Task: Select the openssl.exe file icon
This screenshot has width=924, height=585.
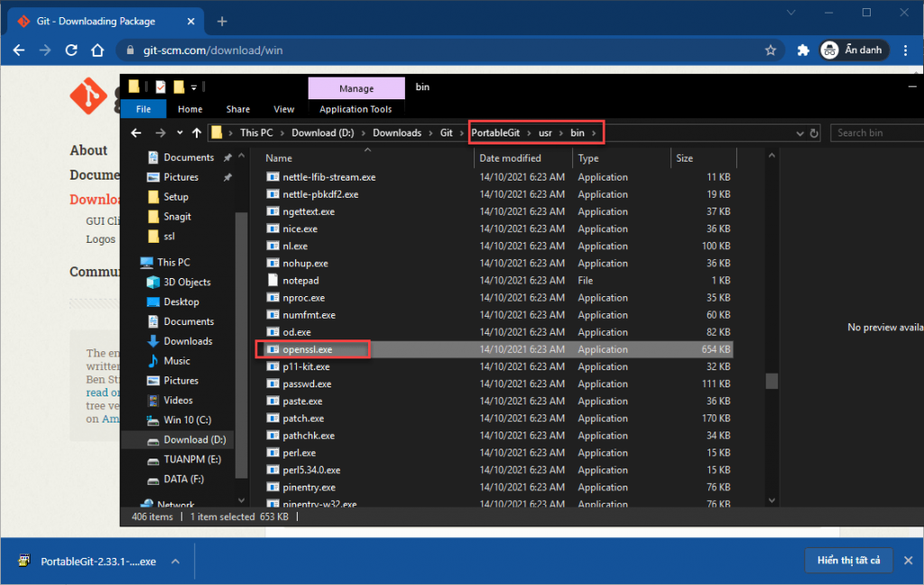Action: [x=273, y=349]
